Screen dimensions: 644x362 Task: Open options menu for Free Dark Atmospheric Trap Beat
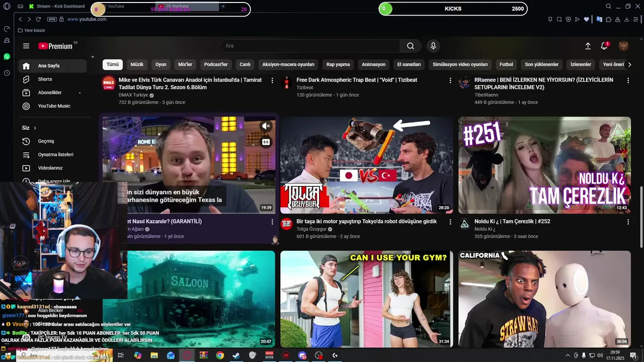coord(450,80)
